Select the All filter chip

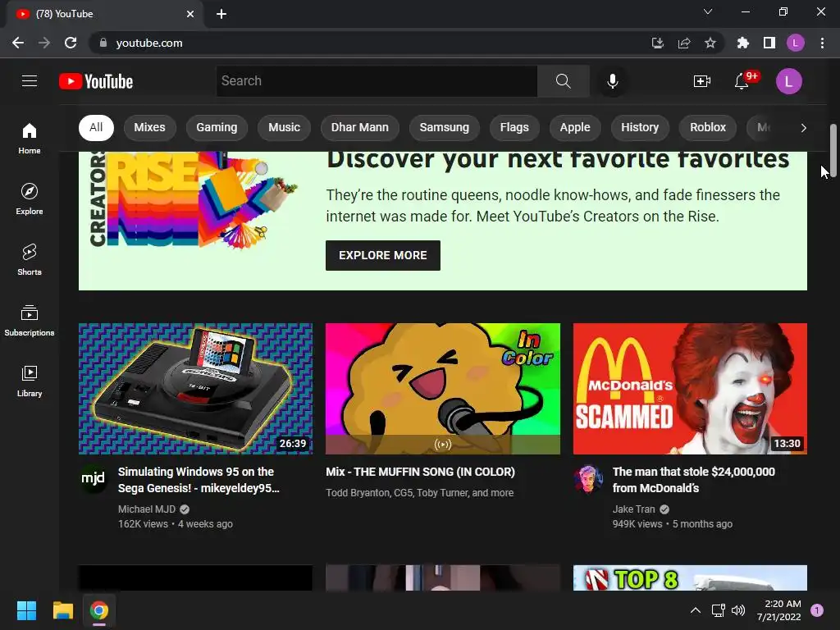tap(96, 127)
